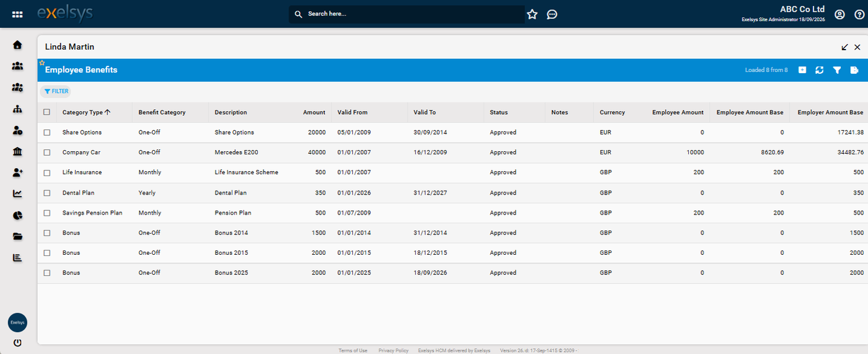Collapse the Linda Martin panel with arrow icon
The width and height of the screenshot is (868, 354).
pyautogui.click(x=844, y=47)
